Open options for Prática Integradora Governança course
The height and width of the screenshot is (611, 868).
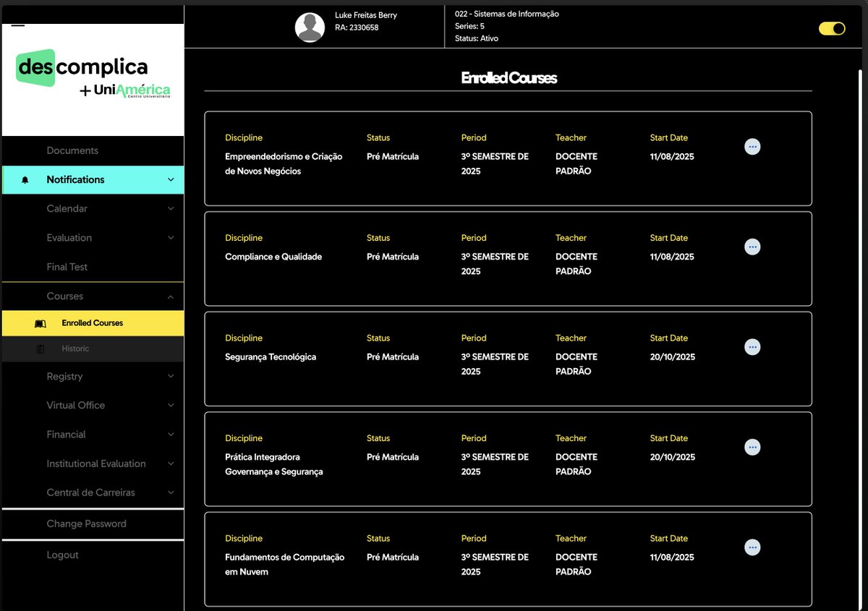[x=752, y=447]
